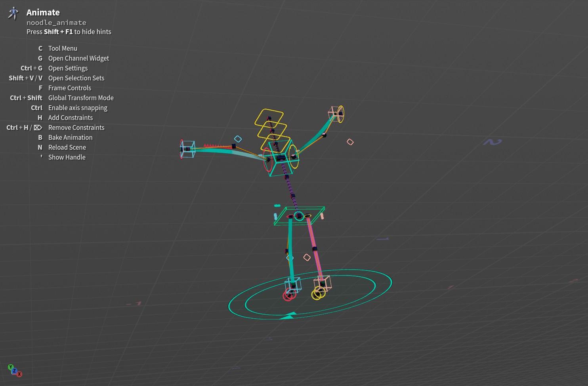
Task: Select the blue cube foot control
Action: click(x=293, y=285)
